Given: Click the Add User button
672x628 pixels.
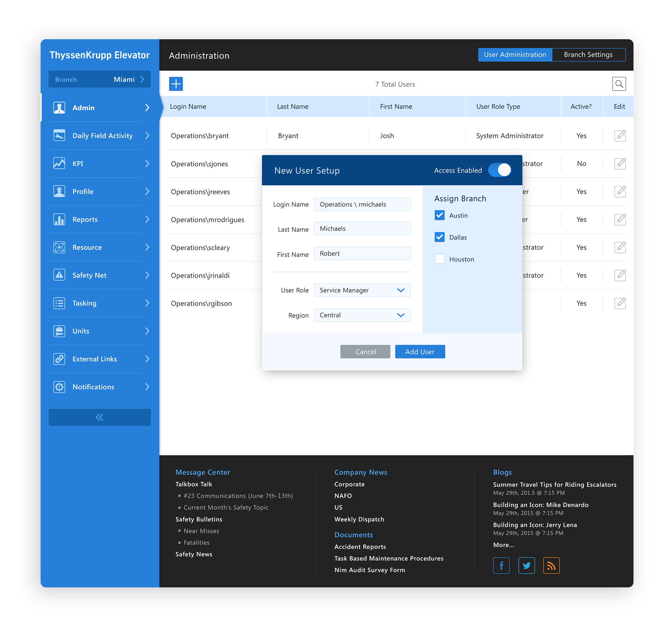Looking at the screenshot, I should pos(420,352).
